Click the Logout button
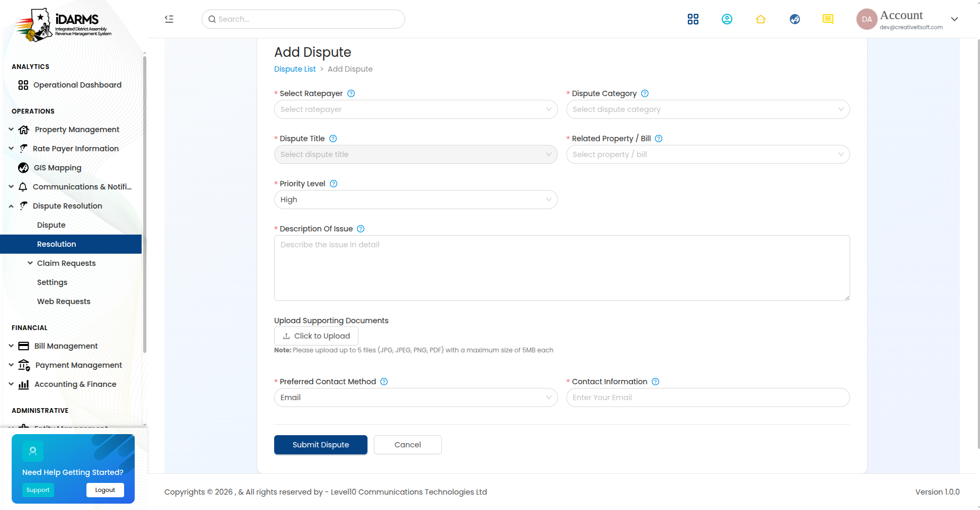The image size is (980, 510). coord(105,490)
